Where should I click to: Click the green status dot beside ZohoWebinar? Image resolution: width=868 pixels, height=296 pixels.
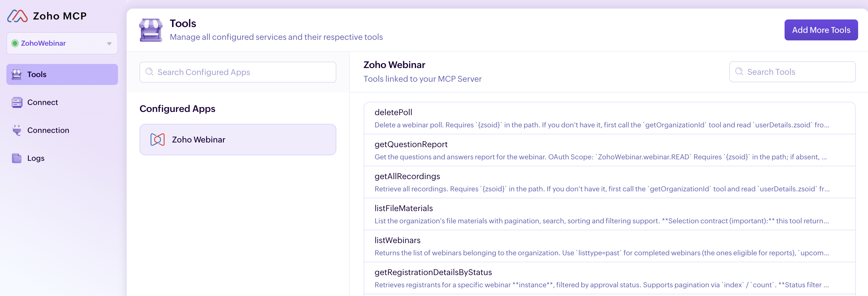(x=15, y=43)
